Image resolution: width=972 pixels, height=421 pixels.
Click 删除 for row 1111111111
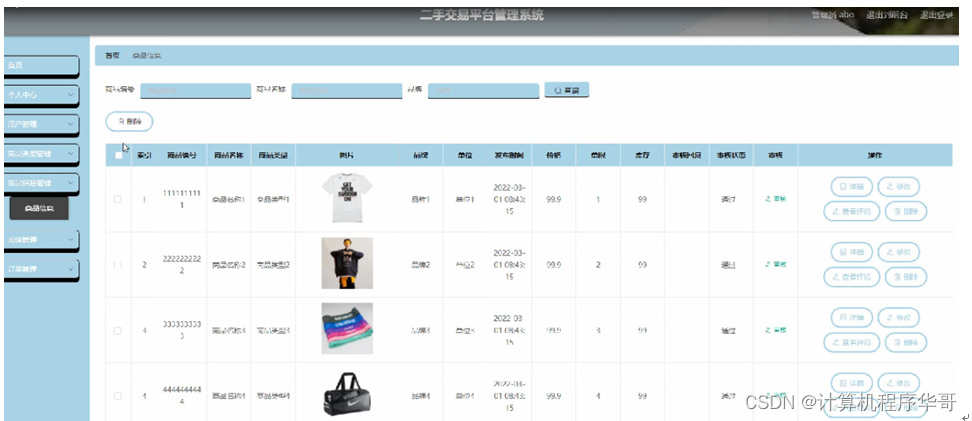tap(906, 211)
